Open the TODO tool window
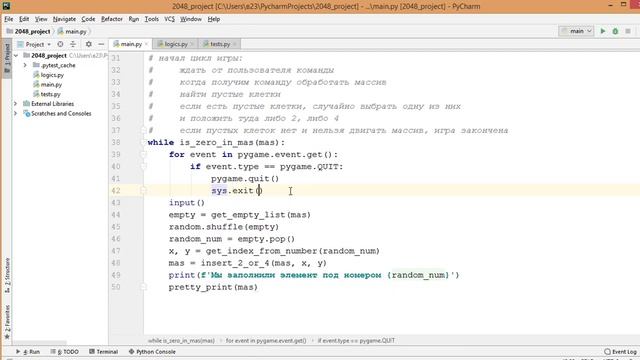 (64, 351)
